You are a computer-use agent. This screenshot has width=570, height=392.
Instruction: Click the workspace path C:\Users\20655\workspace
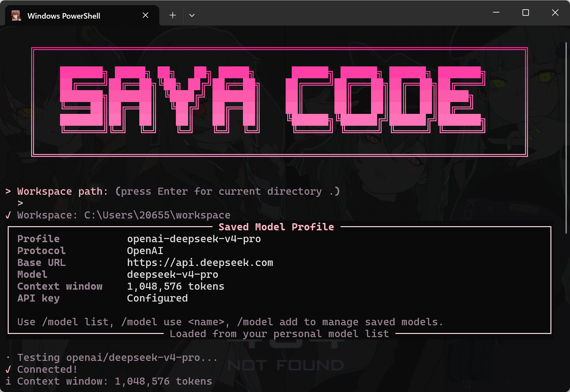tap(157, 215)
